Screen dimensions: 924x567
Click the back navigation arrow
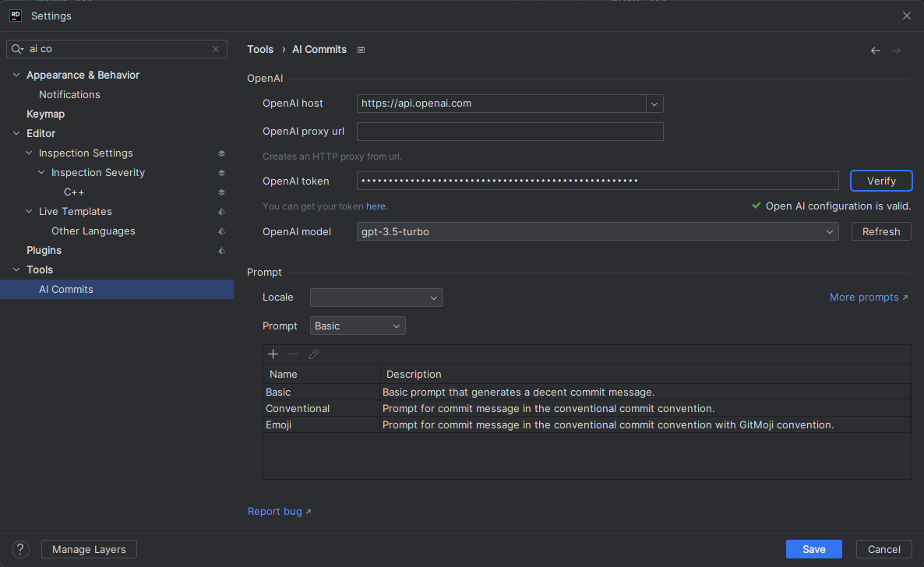click(876, 51)
